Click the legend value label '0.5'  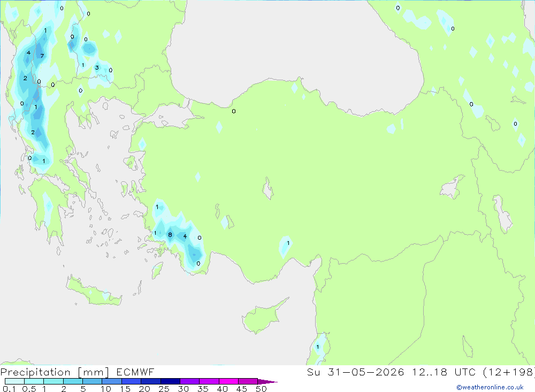point(29,389)
